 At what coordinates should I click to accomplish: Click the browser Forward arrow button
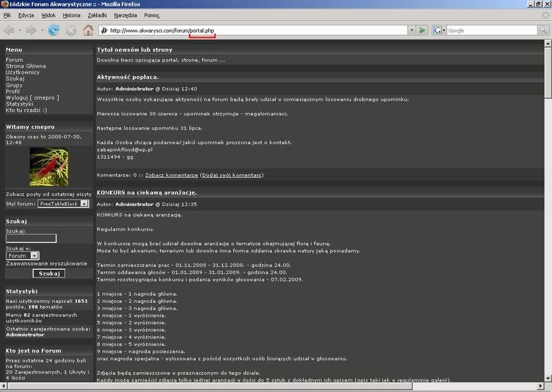coord(30,30)
